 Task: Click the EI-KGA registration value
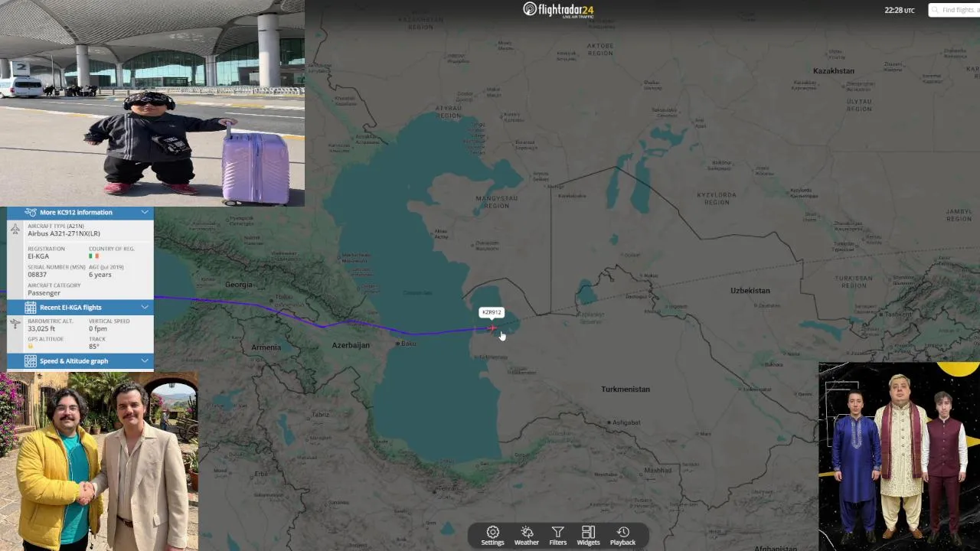click(38, 256)
